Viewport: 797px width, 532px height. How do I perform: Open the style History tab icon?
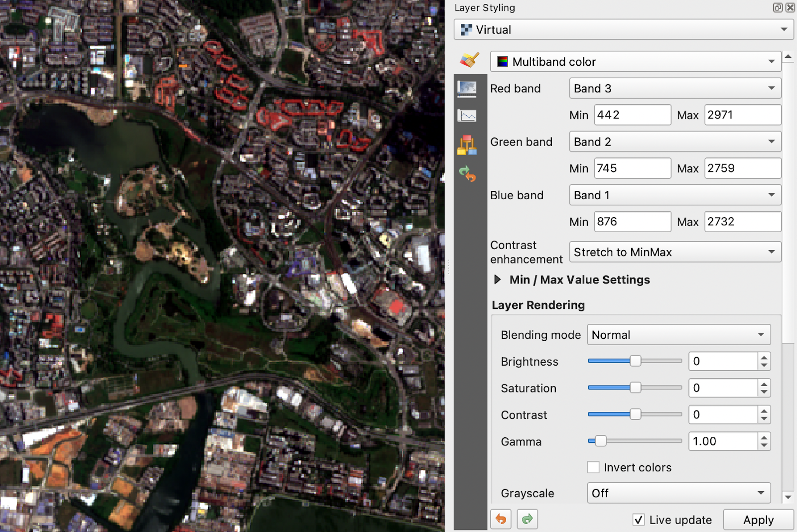(x=467, y=173)
